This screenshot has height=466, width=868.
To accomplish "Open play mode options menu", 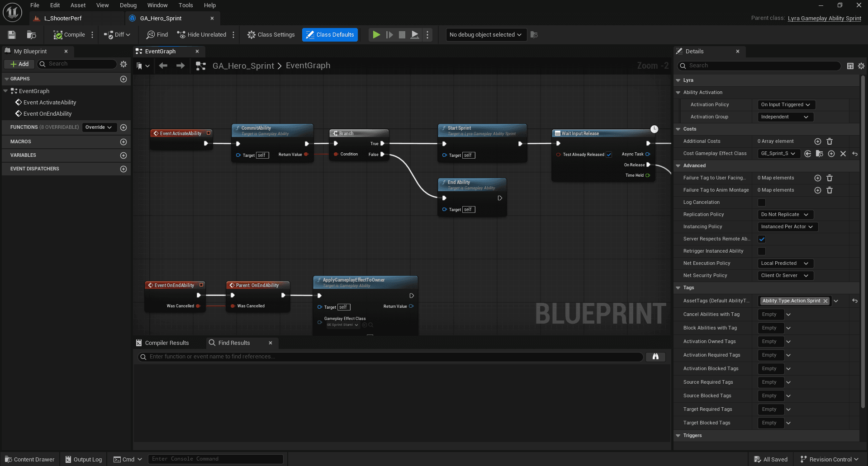I will coord(427,35).
